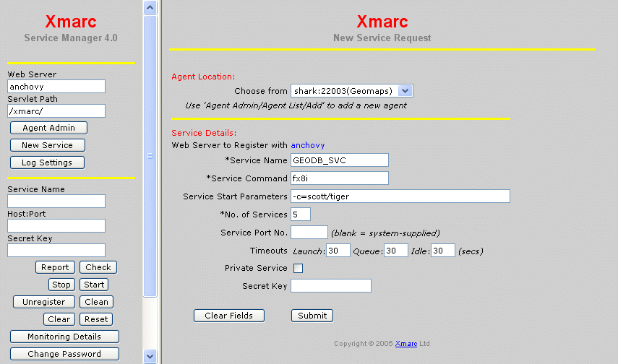Click the New Service button

coord(47,145)
